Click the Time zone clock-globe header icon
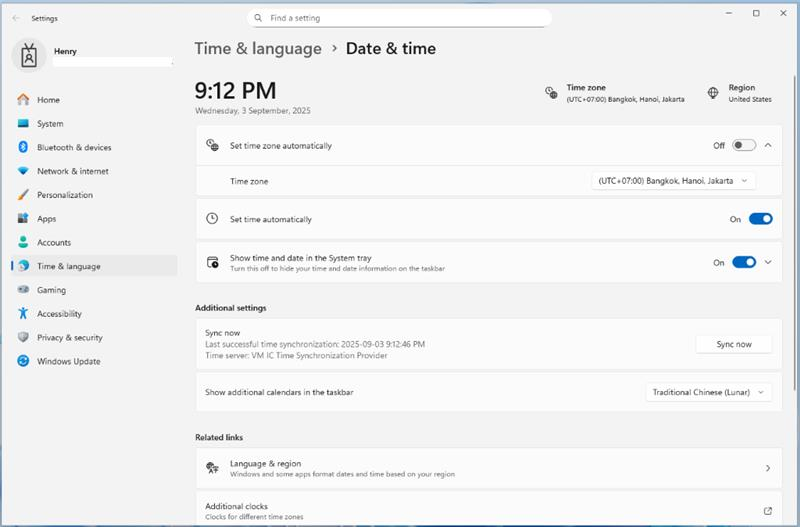This screenshot has width=800, height=527. 551,93
